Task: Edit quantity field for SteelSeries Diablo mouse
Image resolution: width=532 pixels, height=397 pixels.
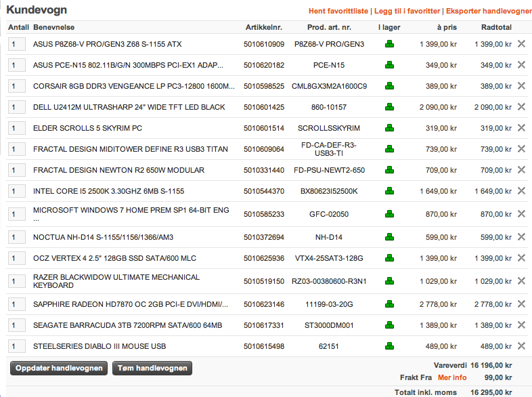Action: click(x=17, y=346)
